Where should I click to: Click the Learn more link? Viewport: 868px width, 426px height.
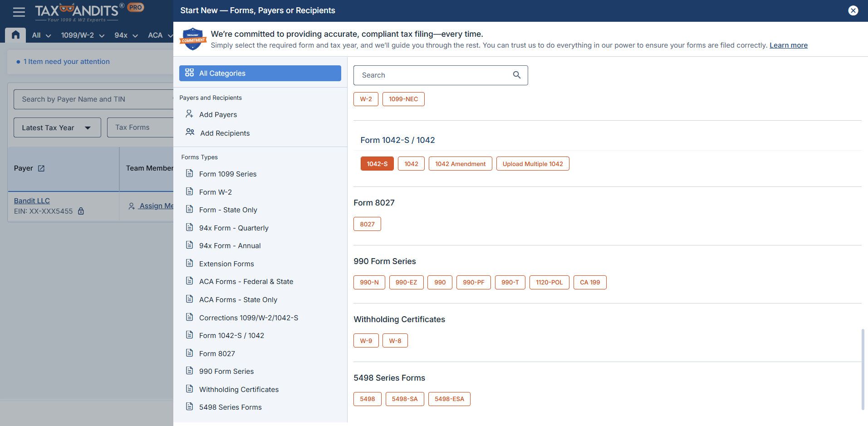coord(788,45)
